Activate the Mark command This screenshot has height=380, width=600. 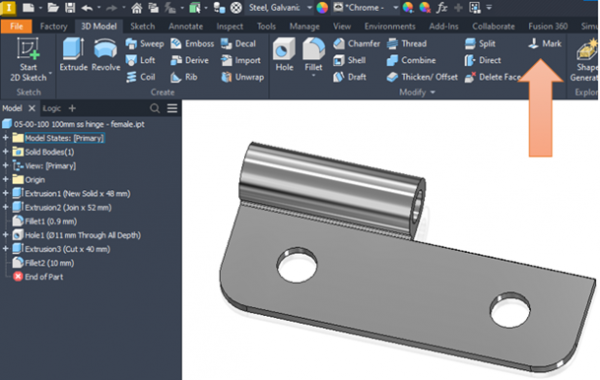[545, 44]
